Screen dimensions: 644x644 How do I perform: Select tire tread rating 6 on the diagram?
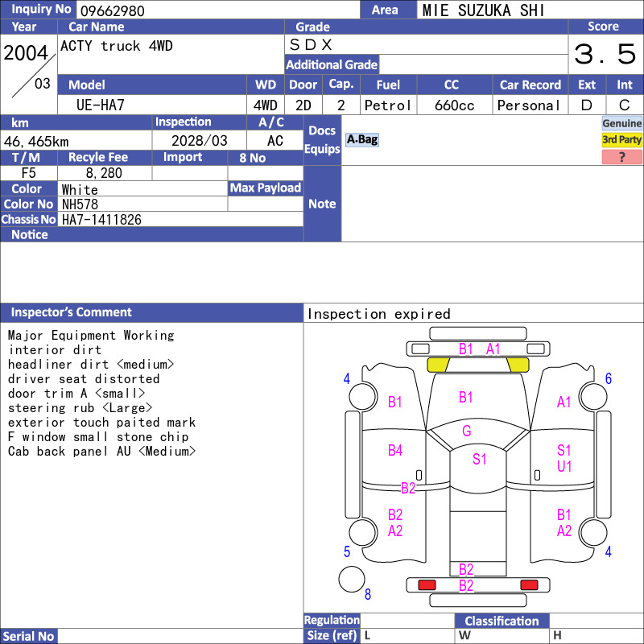click(x=609, y=378)
